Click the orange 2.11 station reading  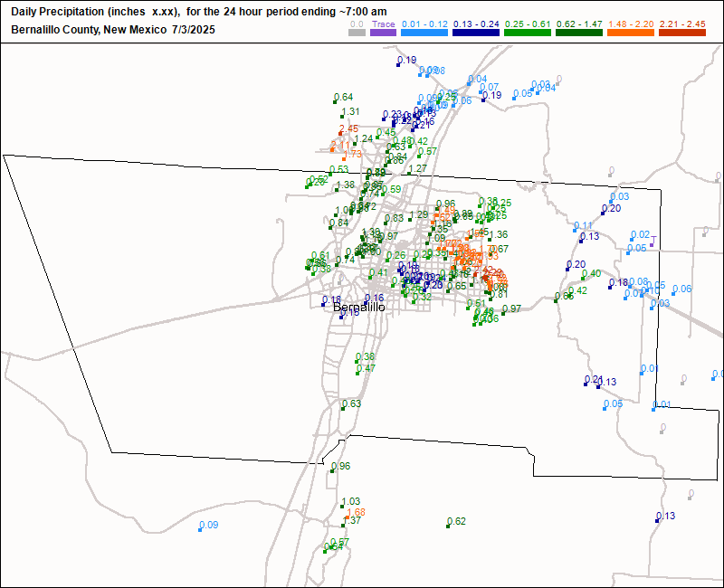(340, 146)
